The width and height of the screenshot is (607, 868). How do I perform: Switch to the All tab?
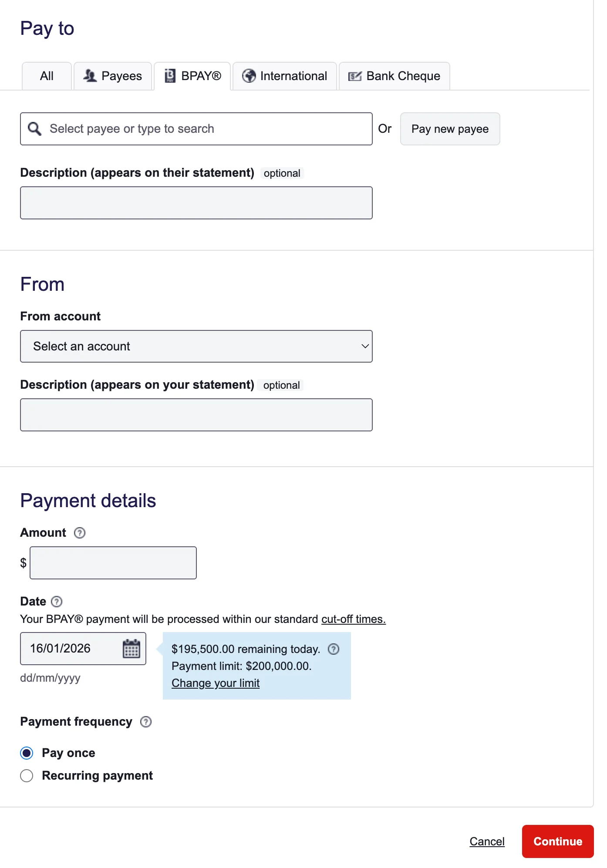[x=46, y=76]
